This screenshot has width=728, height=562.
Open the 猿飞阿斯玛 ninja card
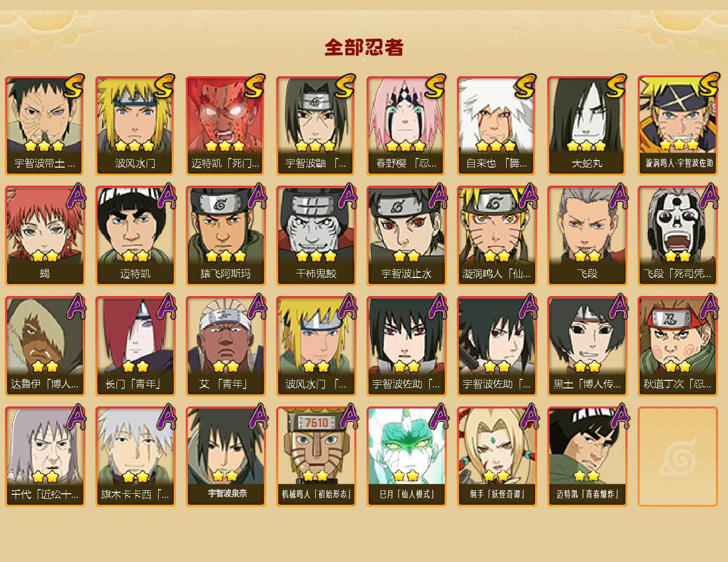[225, 236]
